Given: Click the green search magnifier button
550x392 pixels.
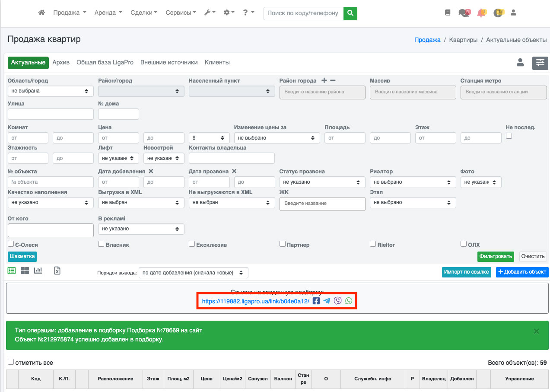Looking at the screenshot, I should 350,13.
